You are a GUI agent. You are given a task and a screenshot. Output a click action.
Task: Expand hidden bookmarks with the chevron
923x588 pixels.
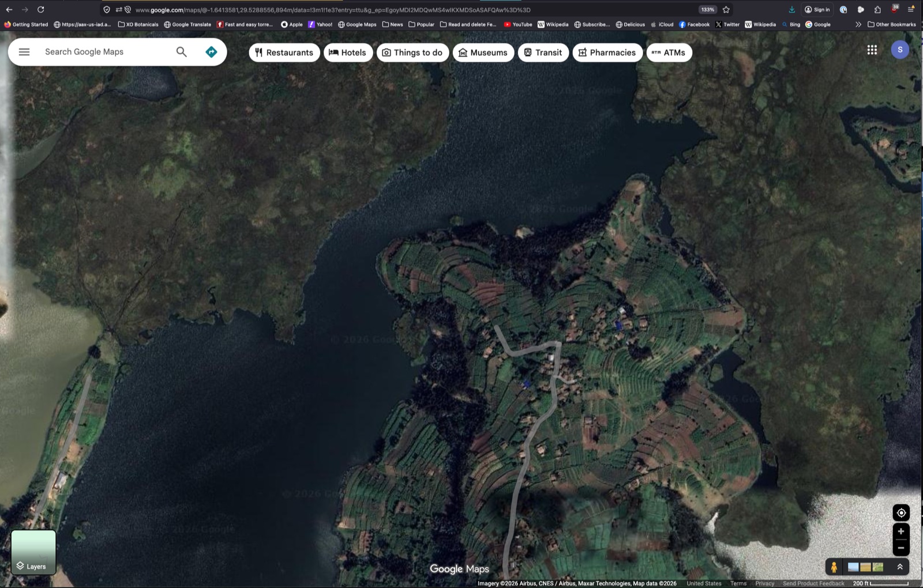tap(858, 24)
